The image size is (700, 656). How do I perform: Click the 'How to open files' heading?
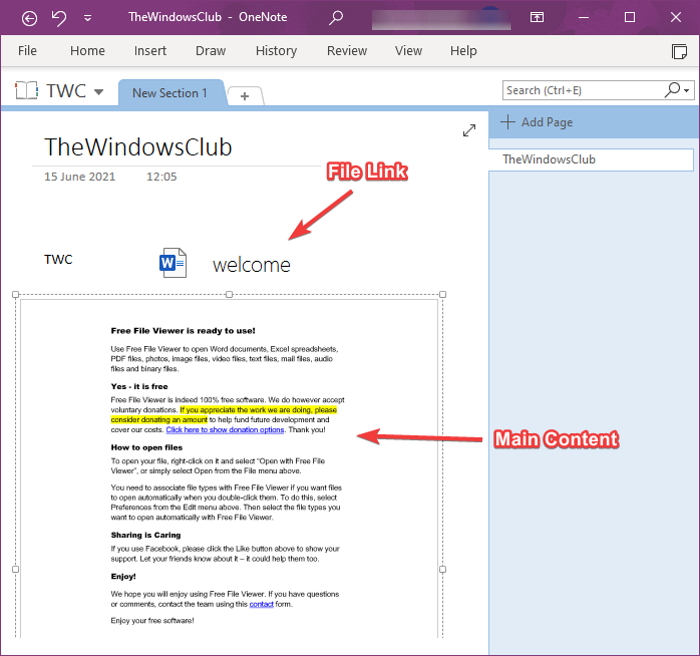(146, 447)
